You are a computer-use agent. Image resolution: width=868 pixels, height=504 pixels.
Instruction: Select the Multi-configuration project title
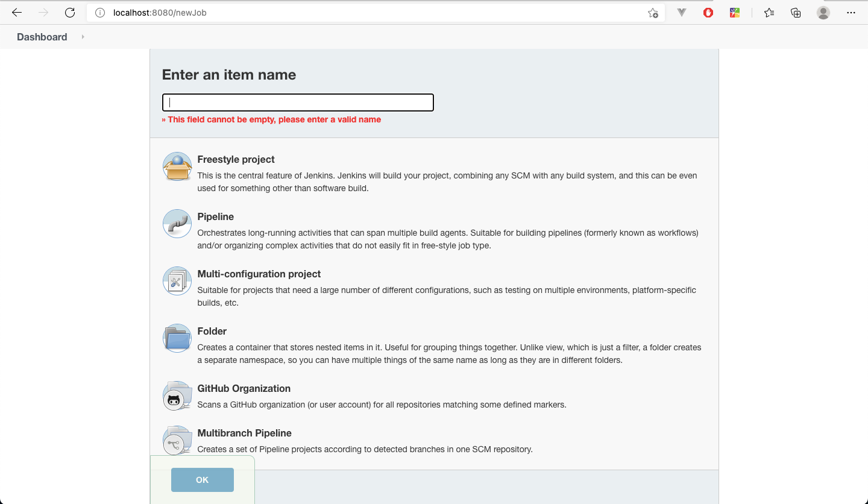pyautogui.click(x=259, y=274)
